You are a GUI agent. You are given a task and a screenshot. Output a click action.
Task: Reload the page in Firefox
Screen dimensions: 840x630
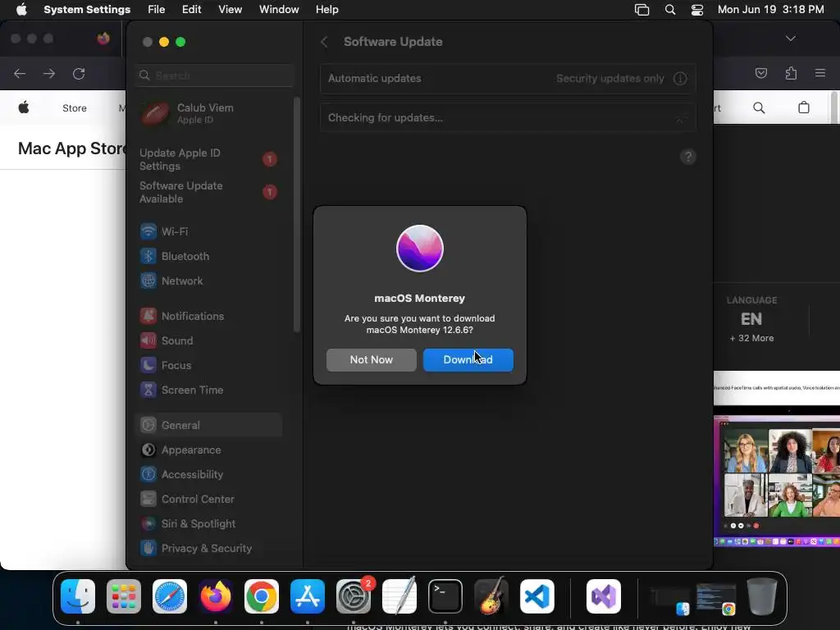click(x=79, y=73)
